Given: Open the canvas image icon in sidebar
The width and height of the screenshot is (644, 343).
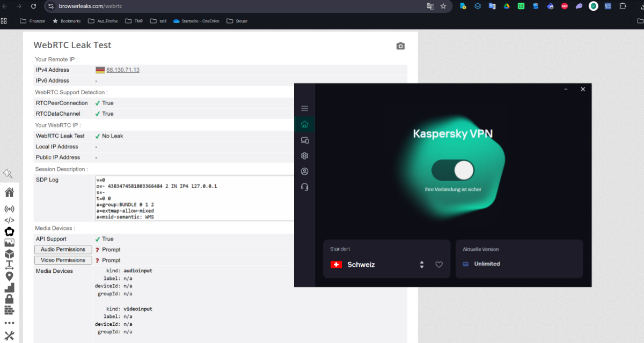Looking at the screenshot, I should (9, 243).
